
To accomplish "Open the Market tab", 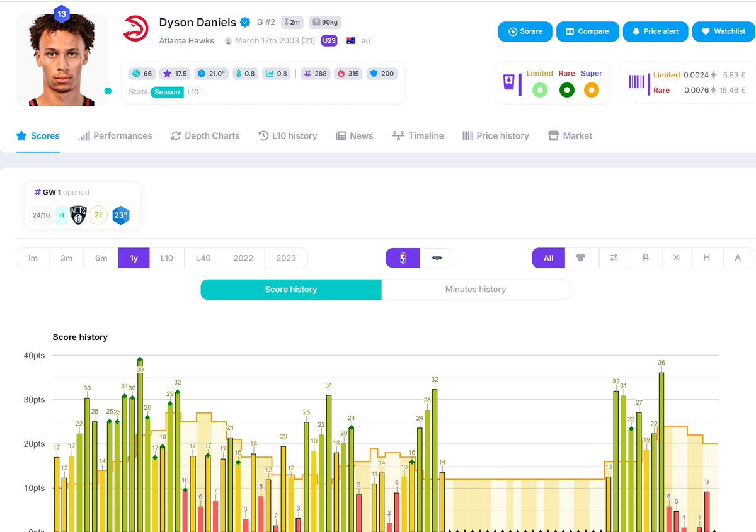I will (x=570, y=136).
